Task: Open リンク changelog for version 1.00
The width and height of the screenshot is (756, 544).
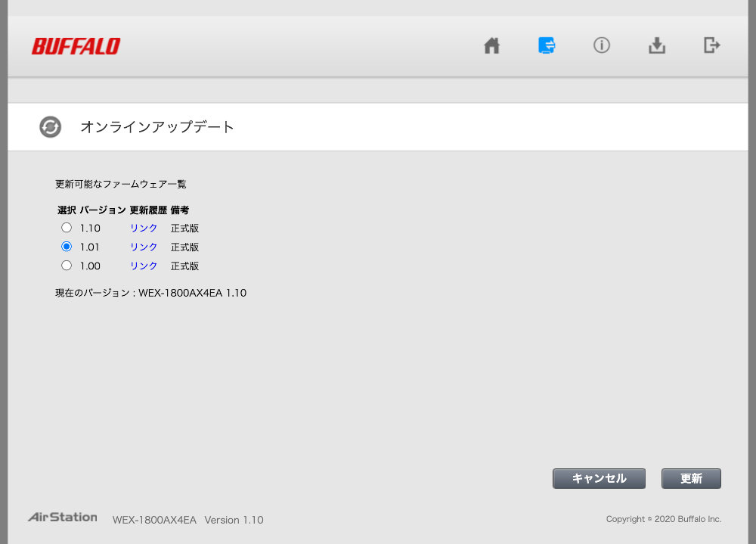Action: 144,266
